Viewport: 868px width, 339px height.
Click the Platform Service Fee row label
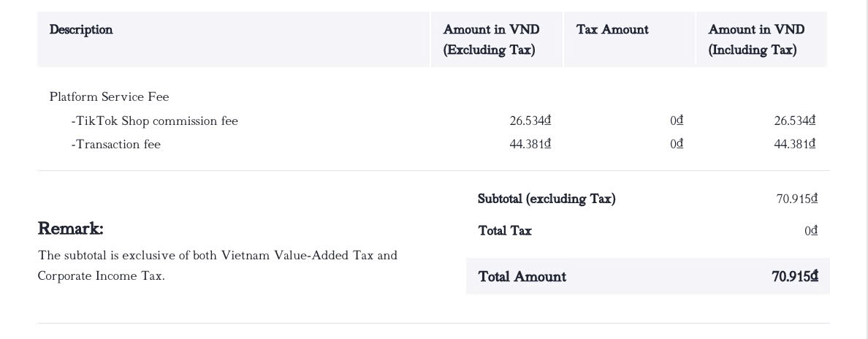109,97
